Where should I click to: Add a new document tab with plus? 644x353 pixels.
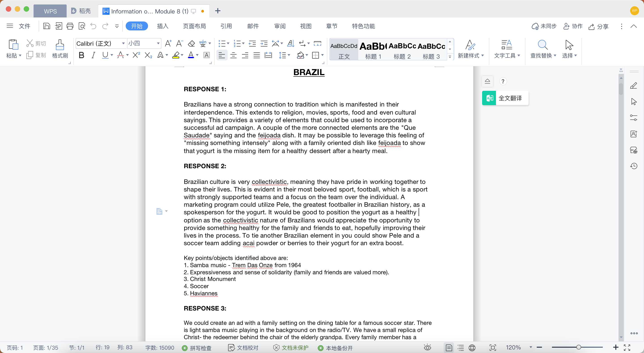click(x=218, y=11)
